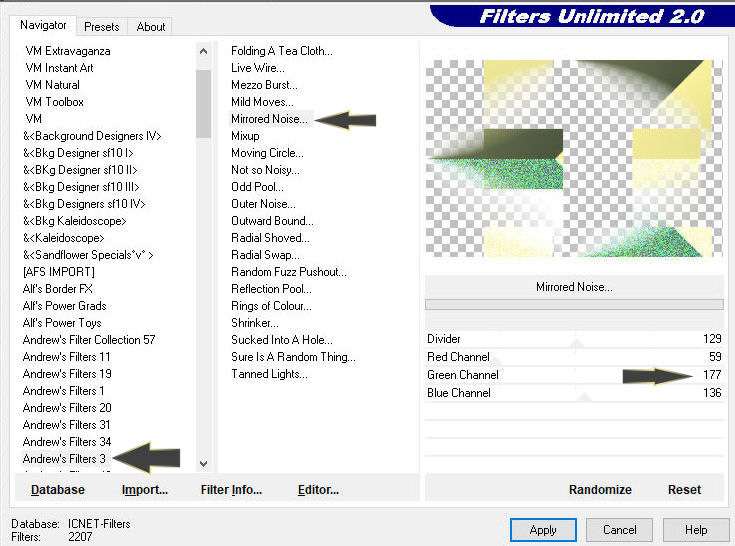Select Andrew's Filters 3 category

pyautogui.click(x=64, y=458)
